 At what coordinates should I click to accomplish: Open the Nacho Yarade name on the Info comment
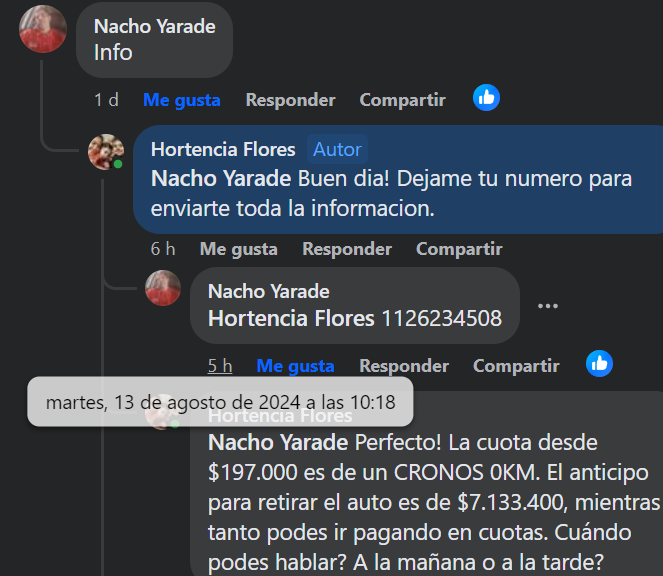point(155,27)
